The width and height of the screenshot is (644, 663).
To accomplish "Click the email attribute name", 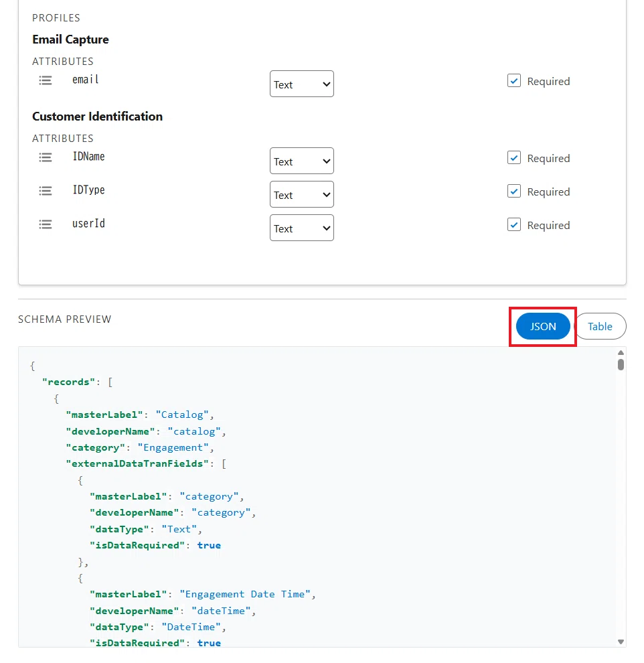I will [x=86, y=80].
